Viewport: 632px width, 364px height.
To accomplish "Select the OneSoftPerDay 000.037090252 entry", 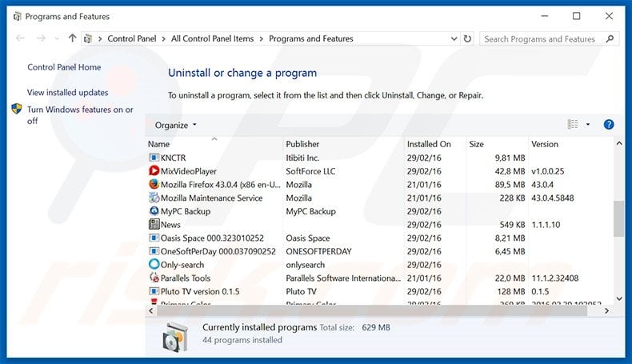I will point(218,251).
